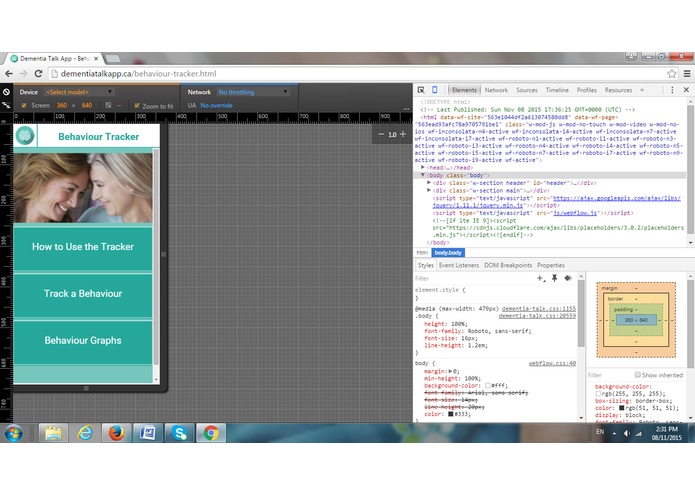Open Chrome hamburger menu

pos(687,74)
